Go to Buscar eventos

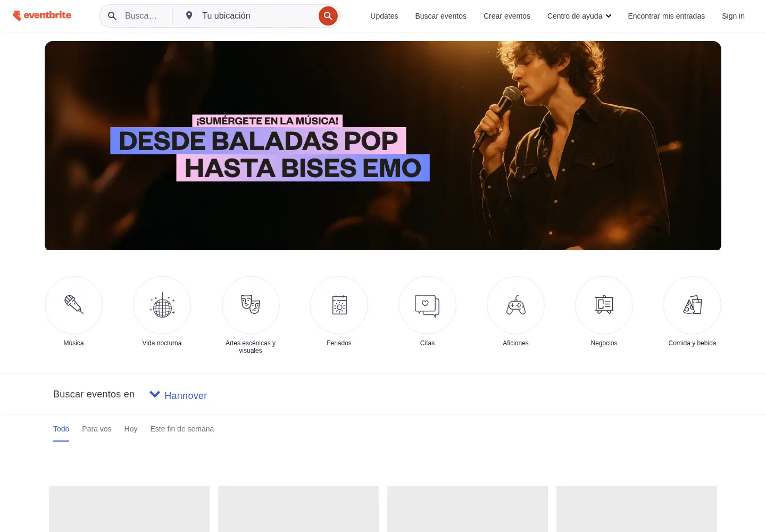pyautogui.click(x=440, y=16)
